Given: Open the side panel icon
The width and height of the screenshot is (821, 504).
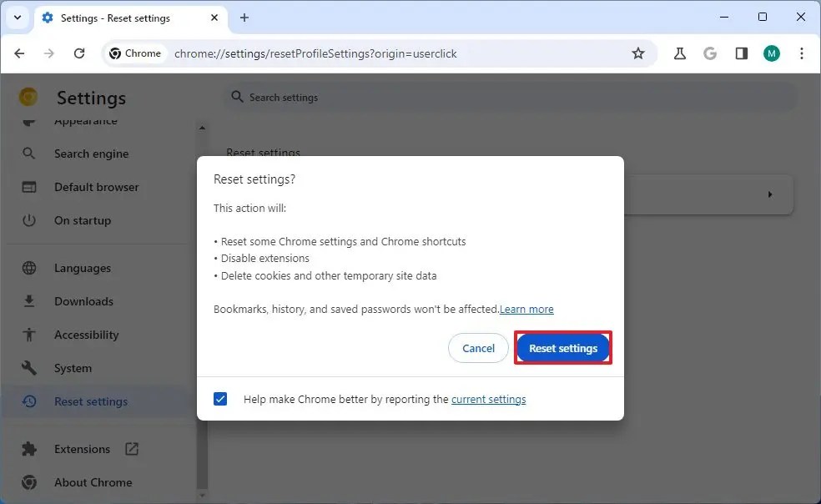Looking at the screenshot, I should pyautogui.click(x=741, y=53).
